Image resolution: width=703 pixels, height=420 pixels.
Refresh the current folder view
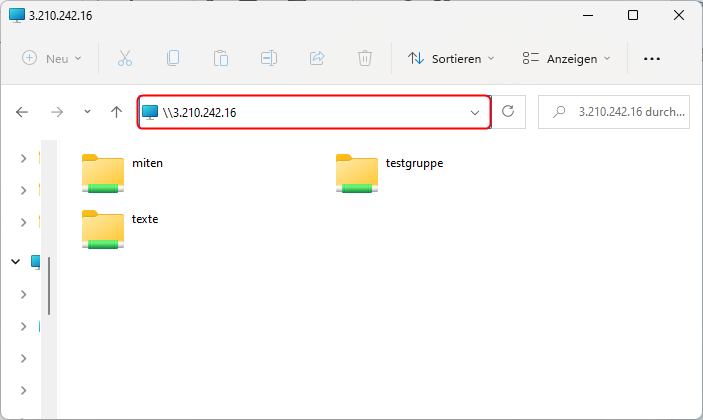point(508,112)
